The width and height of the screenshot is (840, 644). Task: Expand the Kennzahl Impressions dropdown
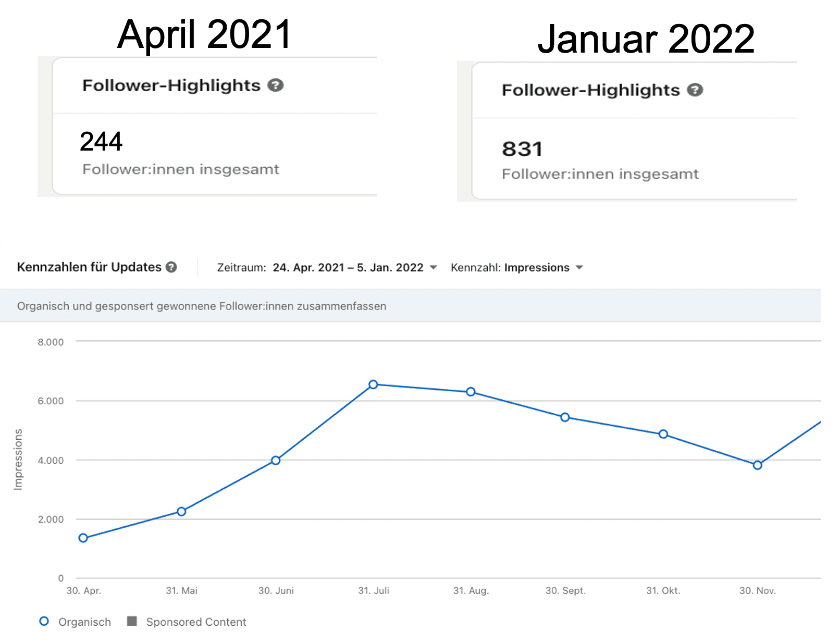click(x=536, y=268)
